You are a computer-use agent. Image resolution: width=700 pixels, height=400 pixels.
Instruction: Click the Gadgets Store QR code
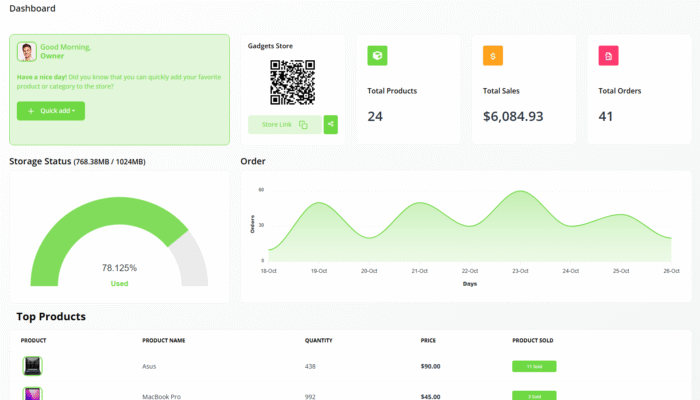(291, 82)
